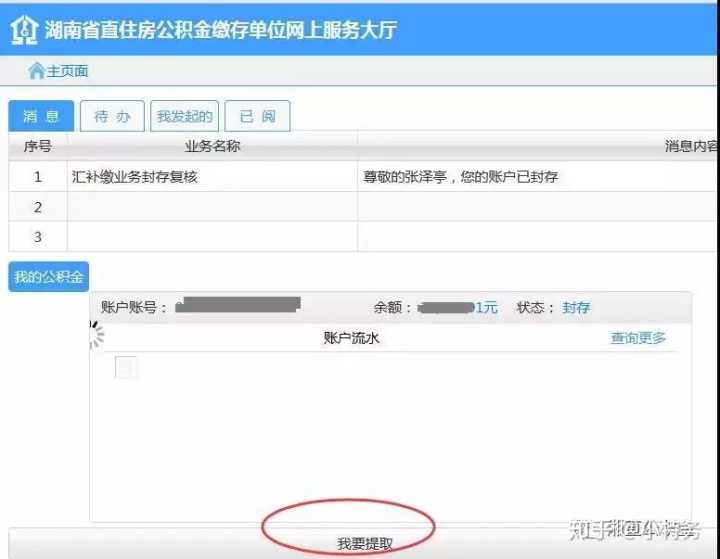
Task: Click the 账户流水 heading
Action: pos(351,338)
